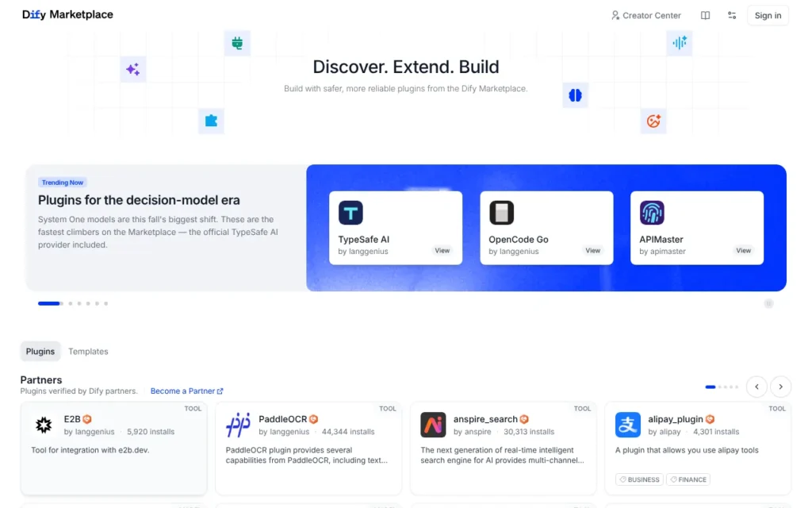The image size is (812, 508).
Task: Open the alipay_plugin title
Action: point(676,419)
